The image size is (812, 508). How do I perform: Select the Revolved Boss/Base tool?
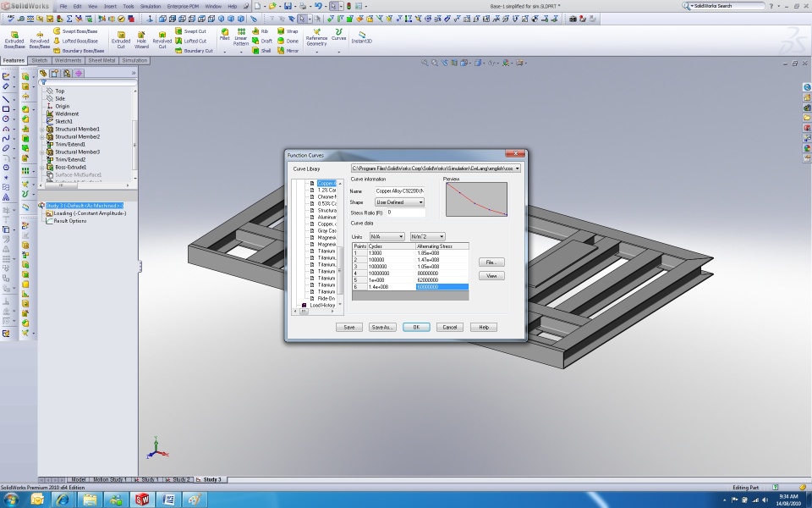40,40
